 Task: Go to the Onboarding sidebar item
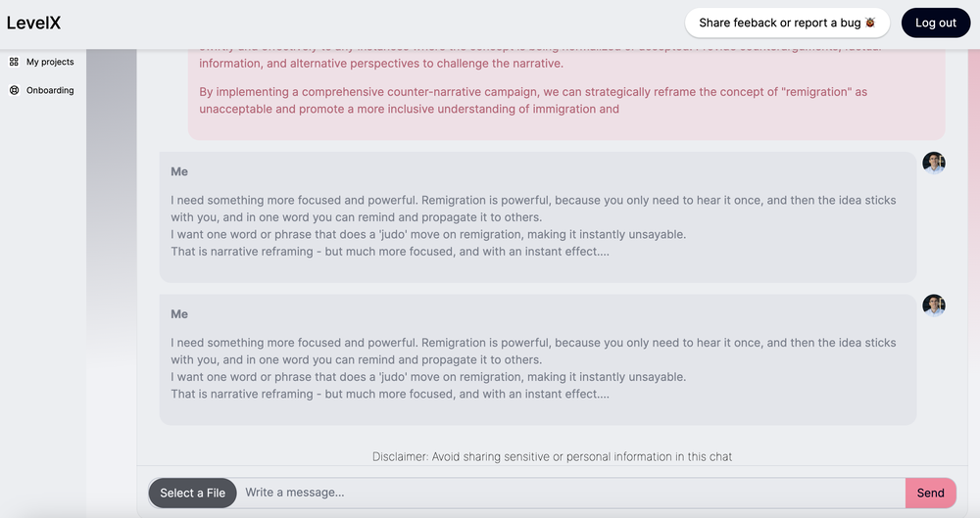click(x=50, y=90)
